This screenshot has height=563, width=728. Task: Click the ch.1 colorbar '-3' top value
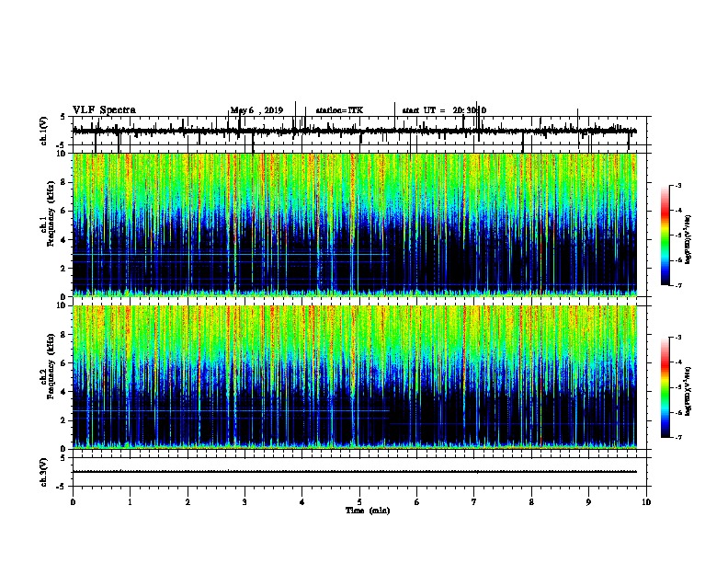(x=677, y=186)
